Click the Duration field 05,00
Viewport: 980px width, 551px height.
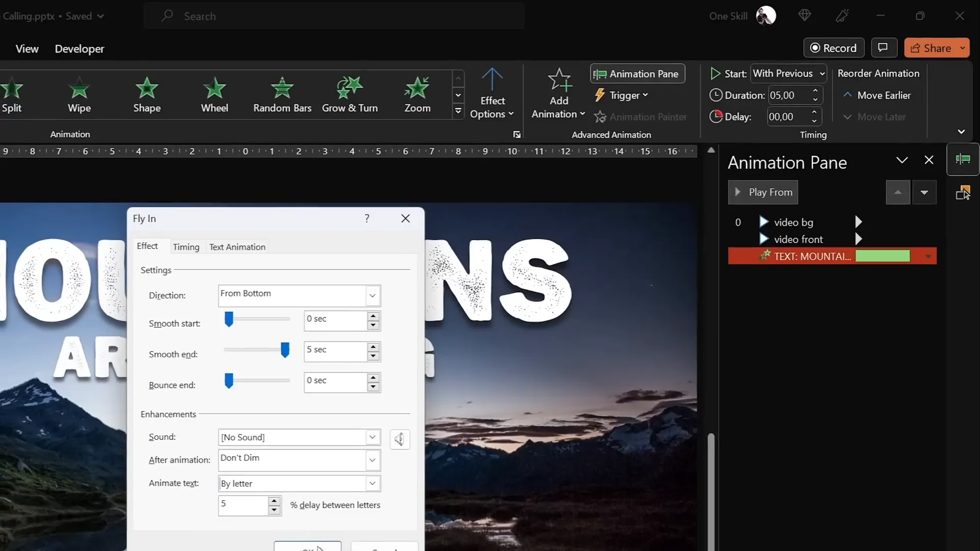[789, 95]
